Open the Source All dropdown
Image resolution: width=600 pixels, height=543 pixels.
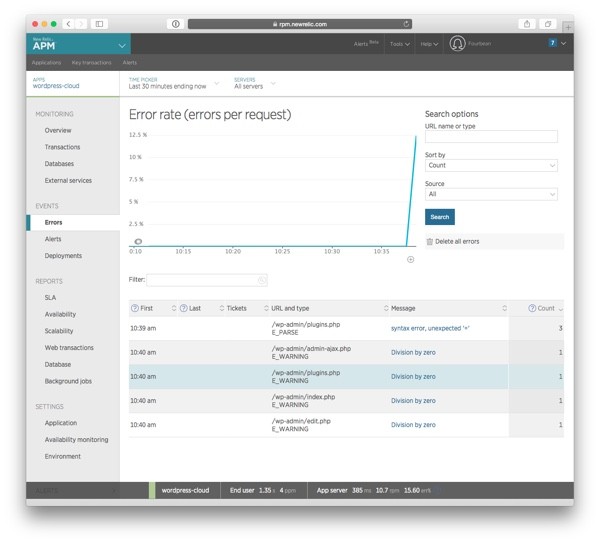491,194
